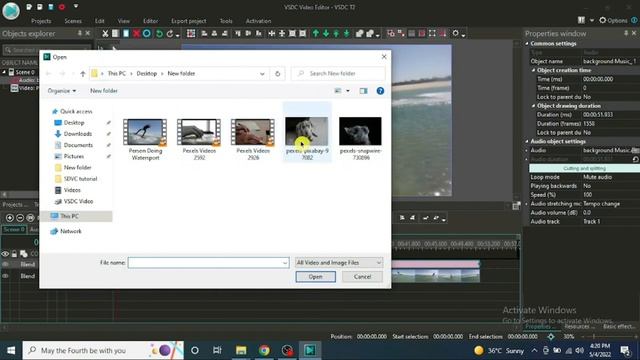Image resolution: width=640 pixels, height=360 pixels.
Task: Open the Edit menu
Action: point(100,21)
